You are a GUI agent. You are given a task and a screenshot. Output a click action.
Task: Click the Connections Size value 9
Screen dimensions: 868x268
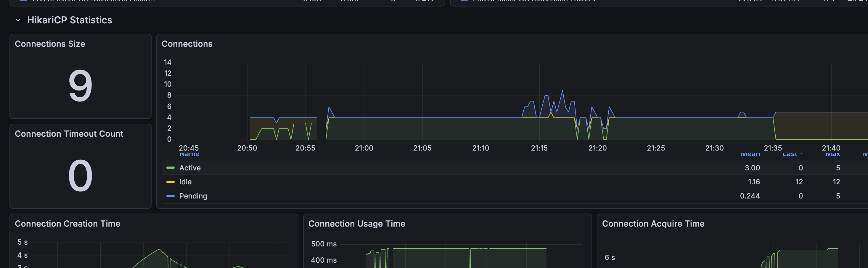(x=80, y=85)
